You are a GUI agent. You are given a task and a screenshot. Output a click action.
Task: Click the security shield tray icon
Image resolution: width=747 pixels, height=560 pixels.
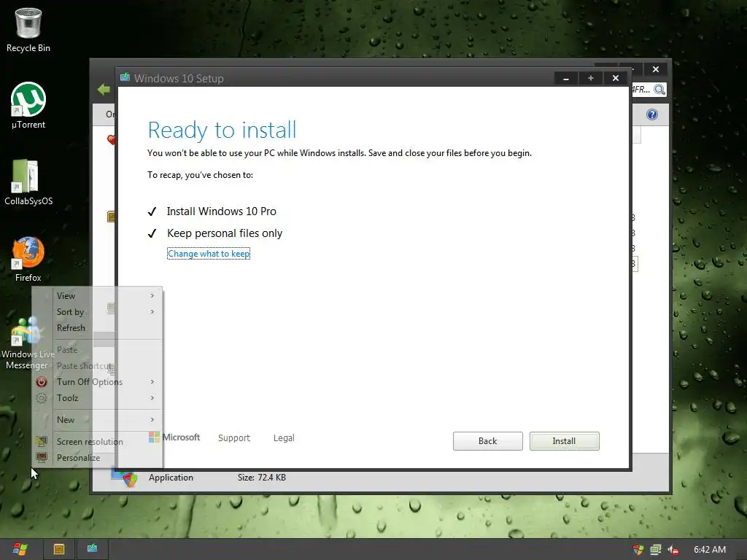[x=638, y=550]
